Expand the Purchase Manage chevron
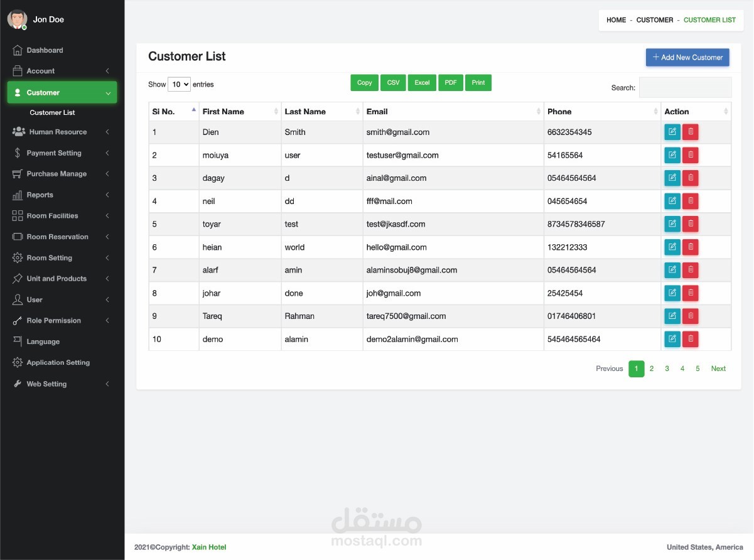This screenshot has width=754, height=560. (107, 174)
